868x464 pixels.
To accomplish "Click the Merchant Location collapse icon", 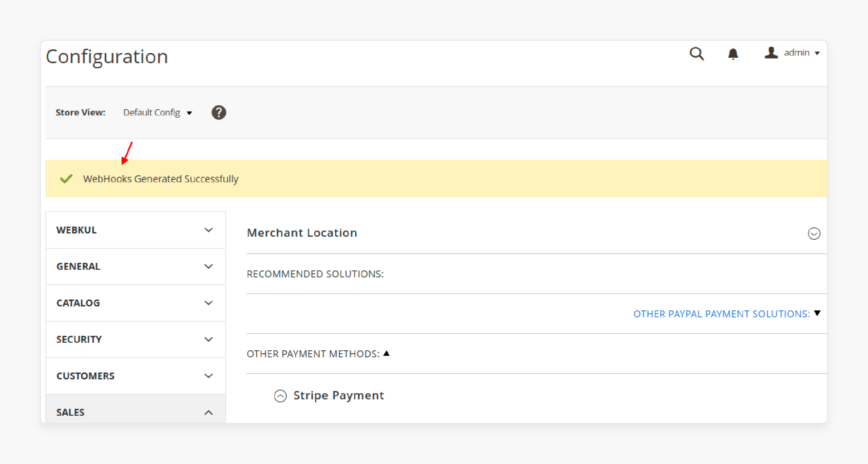I will (814, 233).
